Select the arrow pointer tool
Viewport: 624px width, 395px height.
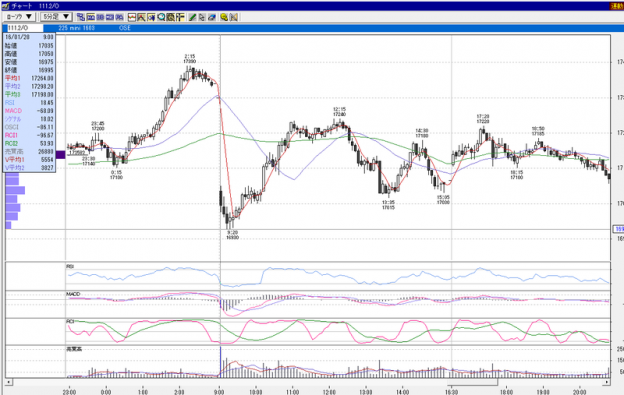point(202,17)
